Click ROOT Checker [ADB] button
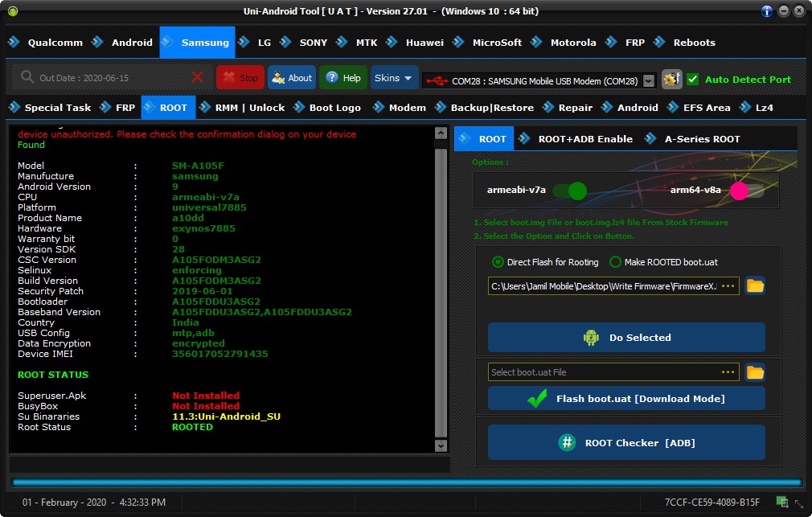Image resolution: width=812 pixels, height=517 pixels. point(626,442)
